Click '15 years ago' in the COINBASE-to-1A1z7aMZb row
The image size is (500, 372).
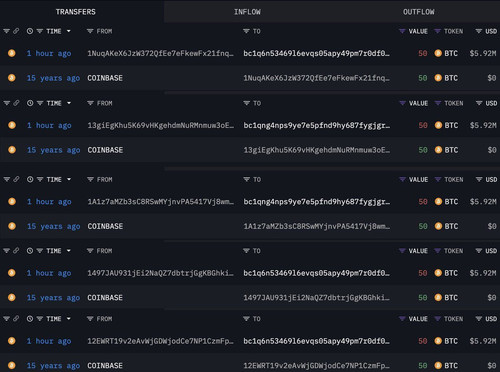[x=54, y=226]
